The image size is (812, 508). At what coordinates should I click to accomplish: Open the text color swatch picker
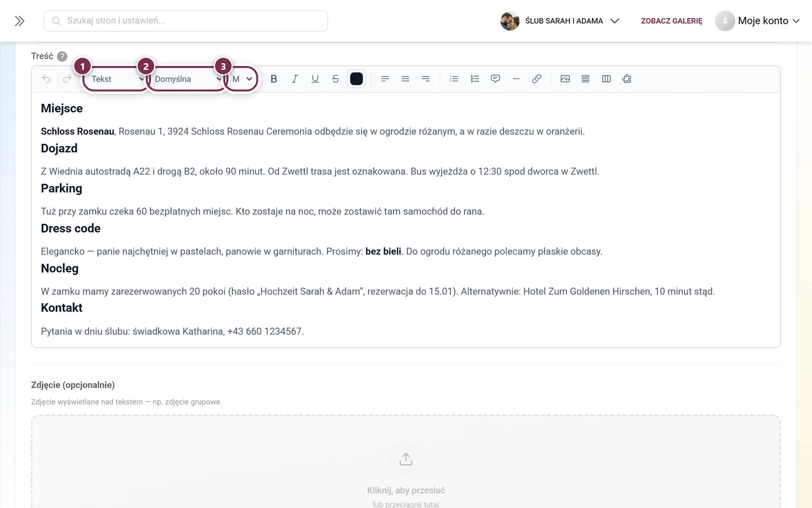(356, 79)
